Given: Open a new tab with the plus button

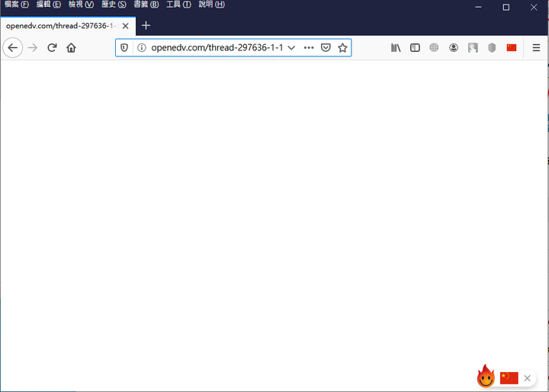Looking at the screenshot, I should tap(146, 26).
